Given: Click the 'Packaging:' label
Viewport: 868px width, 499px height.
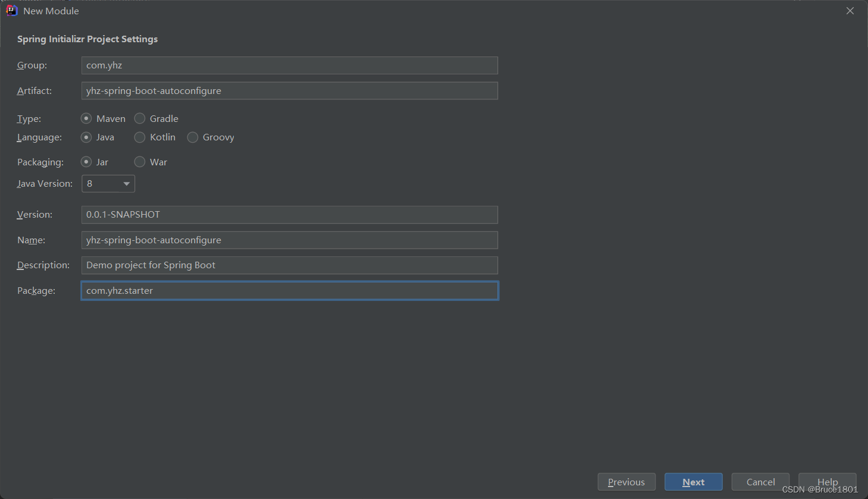Looking at the screenshot, I should pos(40,162).
